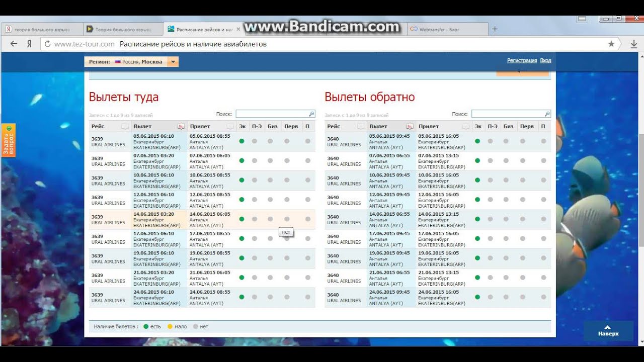Switch to first теория большого взрыва tab
This screenshot has width=644, height=362.
(41, 29)
